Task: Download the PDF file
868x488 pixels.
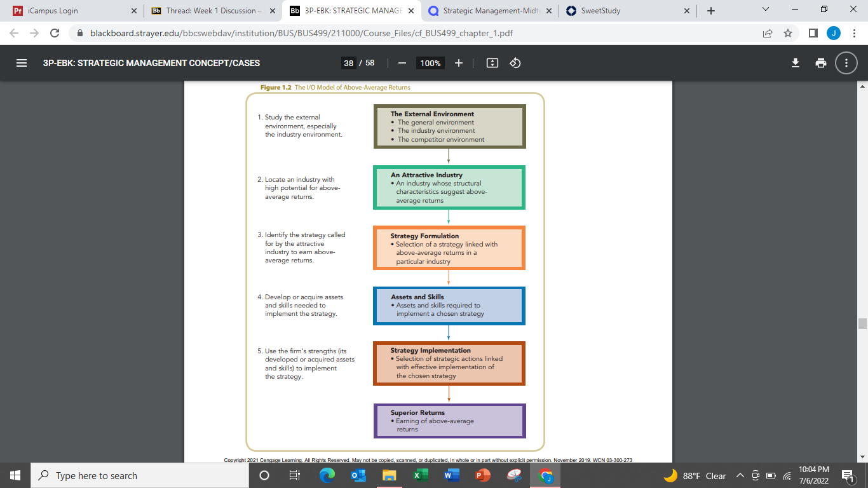Action: (x=795, y=63)
